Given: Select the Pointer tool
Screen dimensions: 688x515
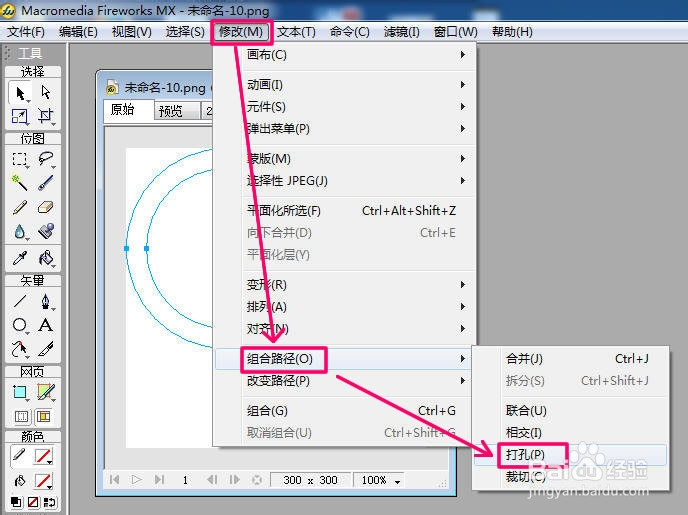Looking at the screenshot, I should (20, 93).
